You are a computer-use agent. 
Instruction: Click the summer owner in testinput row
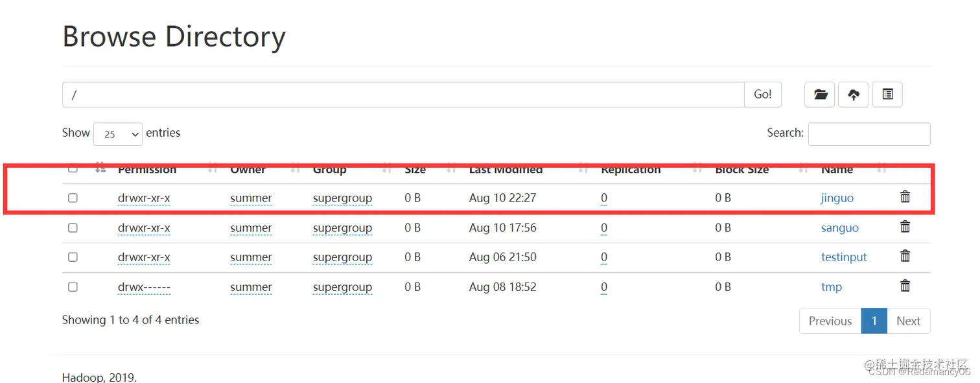pos(251,257)
